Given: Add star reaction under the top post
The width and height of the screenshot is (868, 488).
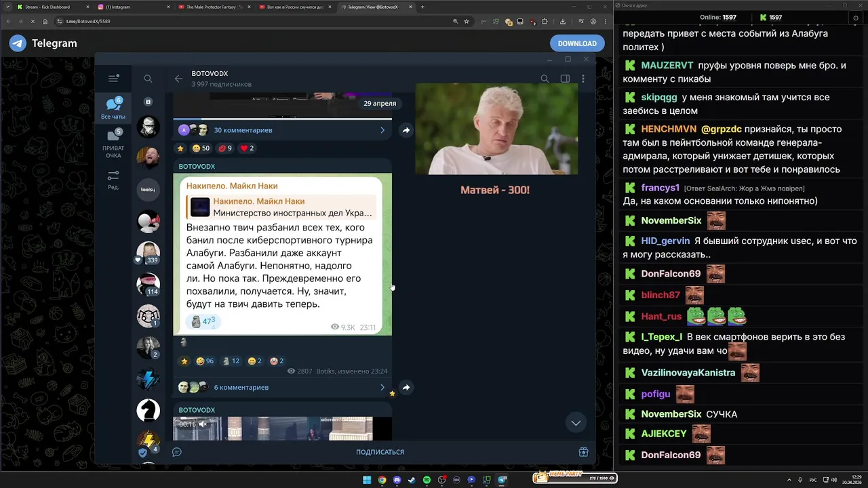Looking at the screenshot, I should [180, 148].
